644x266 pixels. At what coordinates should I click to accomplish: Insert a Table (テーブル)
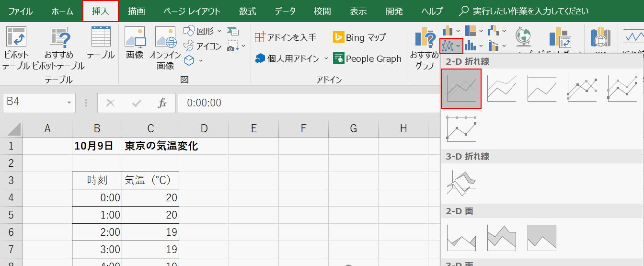coord(101,43)
